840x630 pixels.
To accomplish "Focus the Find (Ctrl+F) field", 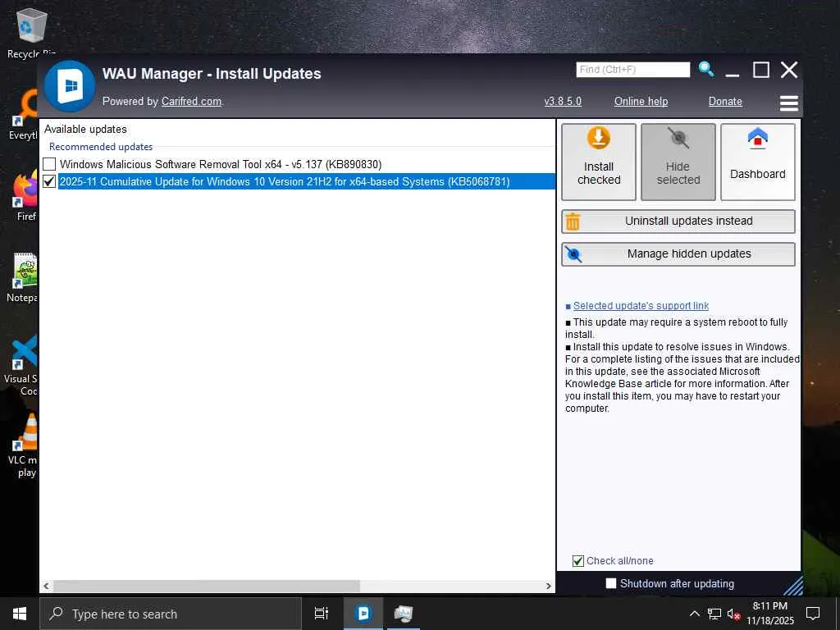I will point(632,70).
